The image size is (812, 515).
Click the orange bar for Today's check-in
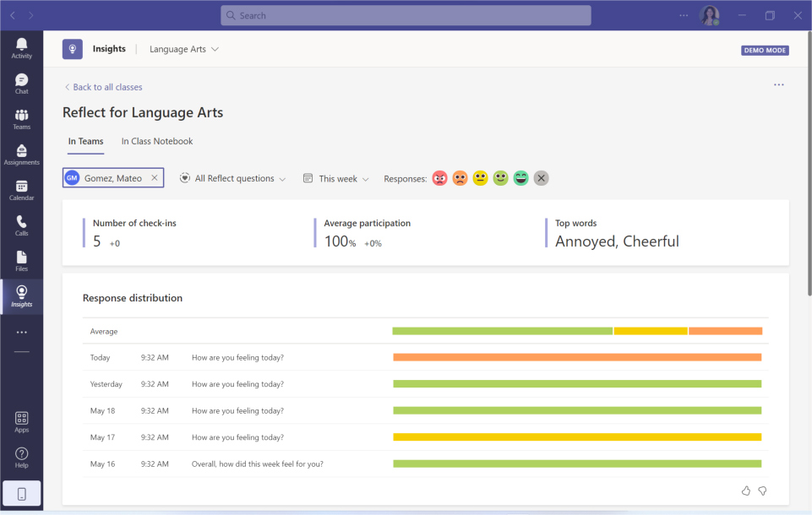(x=577, y=357)
